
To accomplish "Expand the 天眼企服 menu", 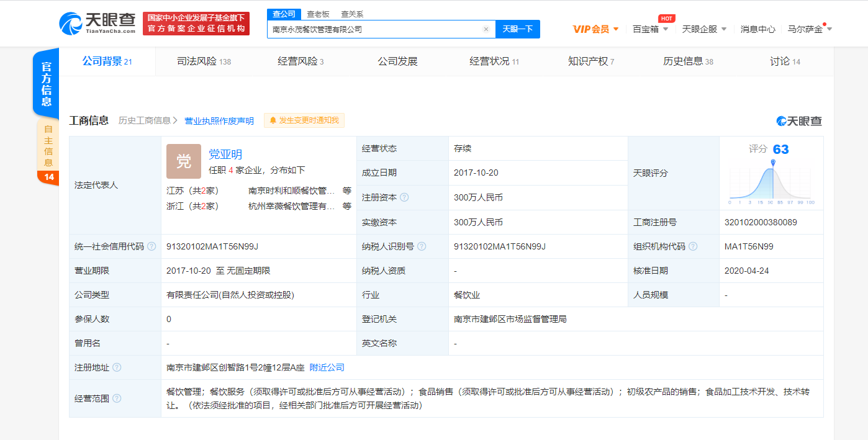I will click(x=704, y=29).
